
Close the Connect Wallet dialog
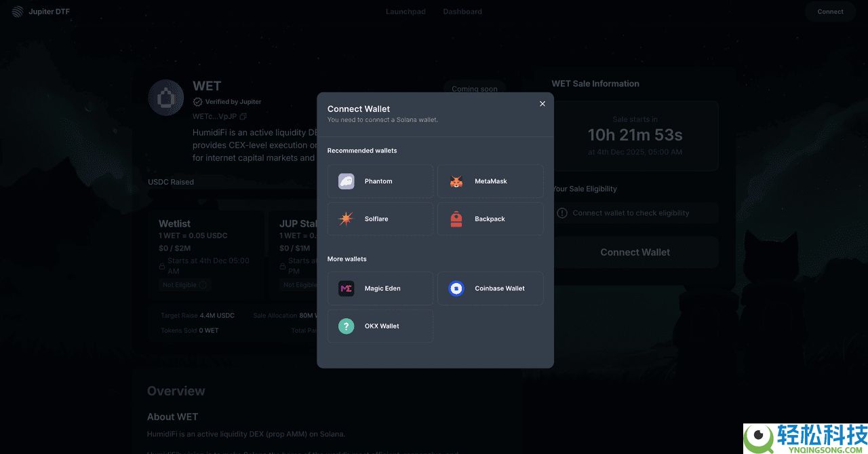pos(542,104)
